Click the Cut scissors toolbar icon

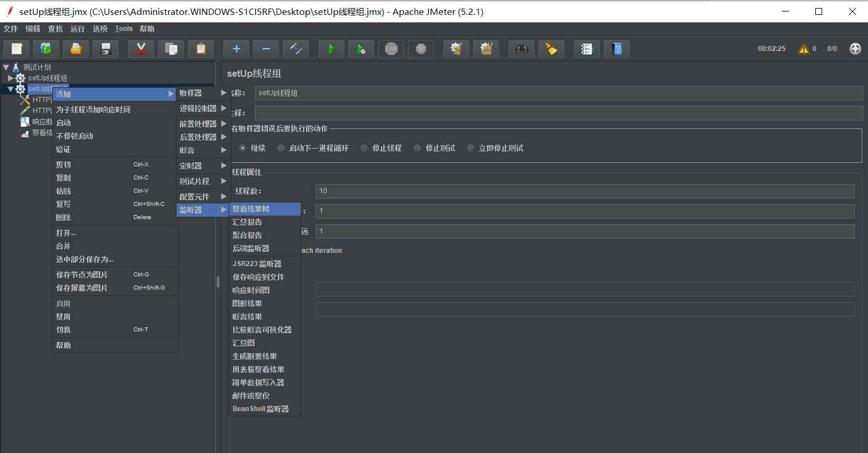pyautogui.click(x=141, y=49)
